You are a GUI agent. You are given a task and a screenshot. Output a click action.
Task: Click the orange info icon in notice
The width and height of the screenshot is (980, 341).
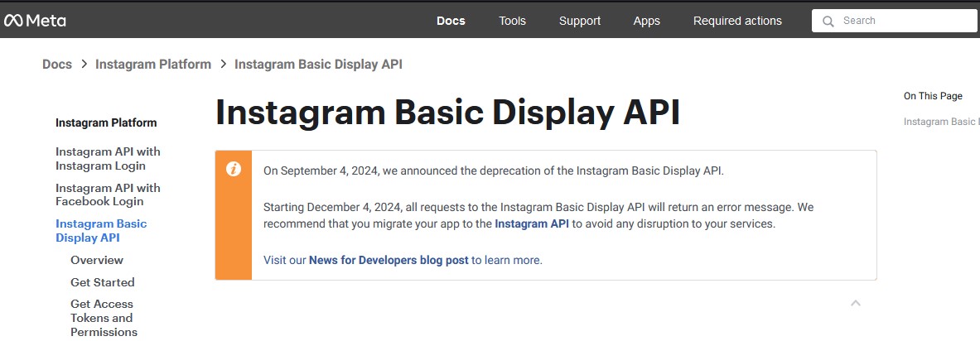click(x=233, y=169)
